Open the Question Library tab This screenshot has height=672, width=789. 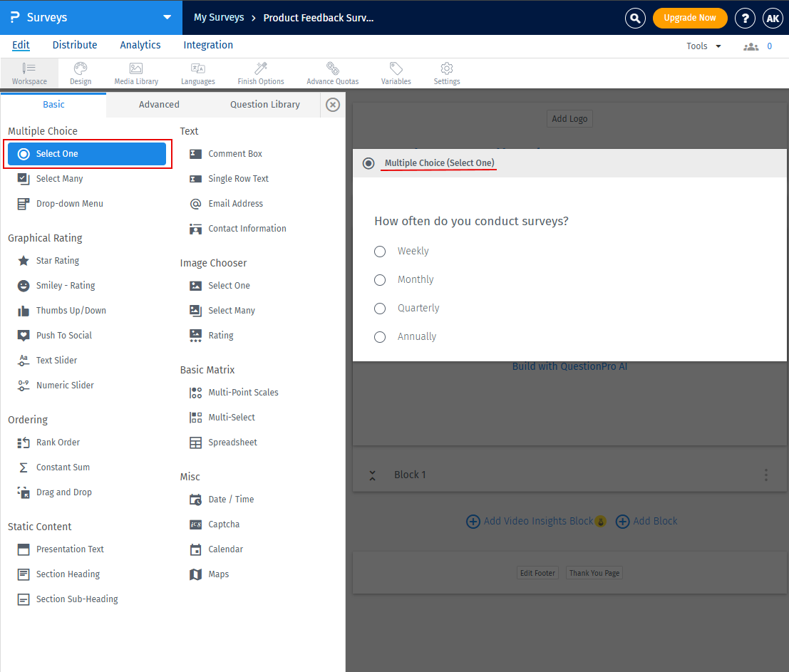click(264, 105)
